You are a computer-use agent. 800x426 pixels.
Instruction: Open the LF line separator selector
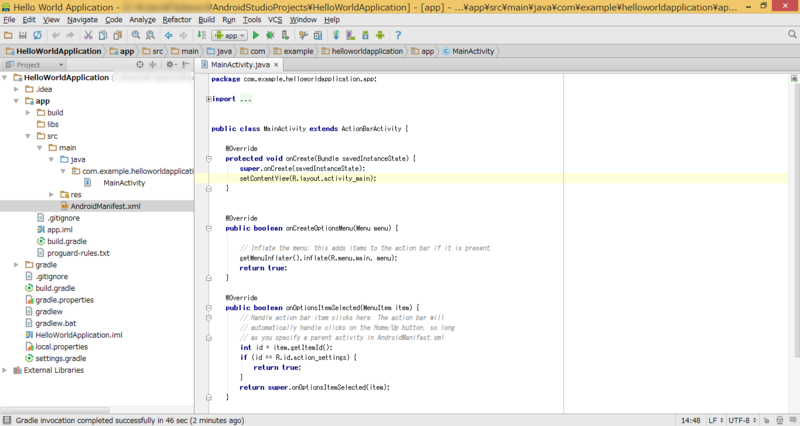point(715,420)
